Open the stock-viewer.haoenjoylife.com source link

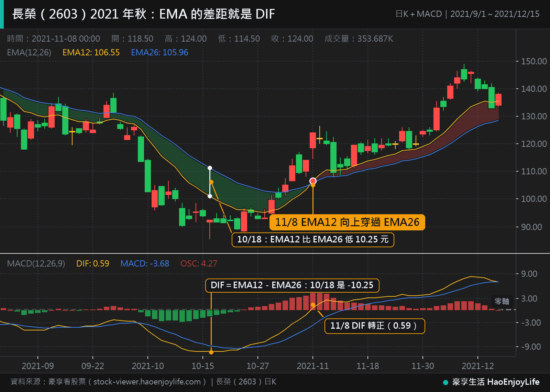147,382
